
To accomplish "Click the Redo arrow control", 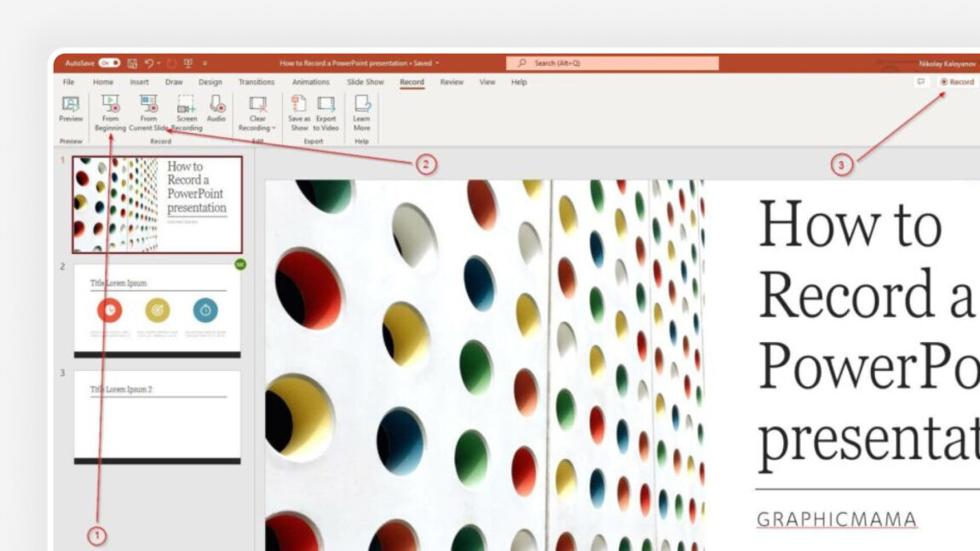I will pyautogui.click(x=171, y=63).
